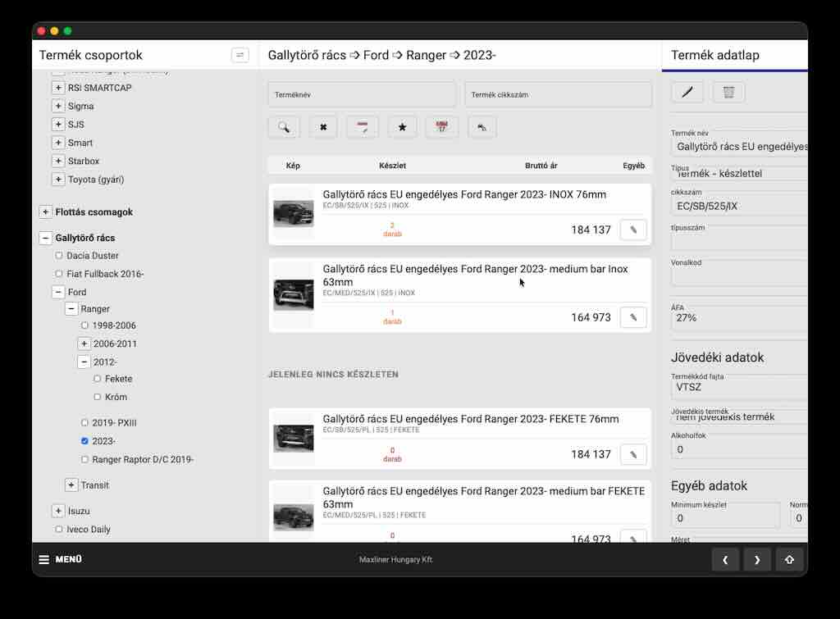
Task: Click the trash delete icon in Termék adatlap
Action: 728,92
